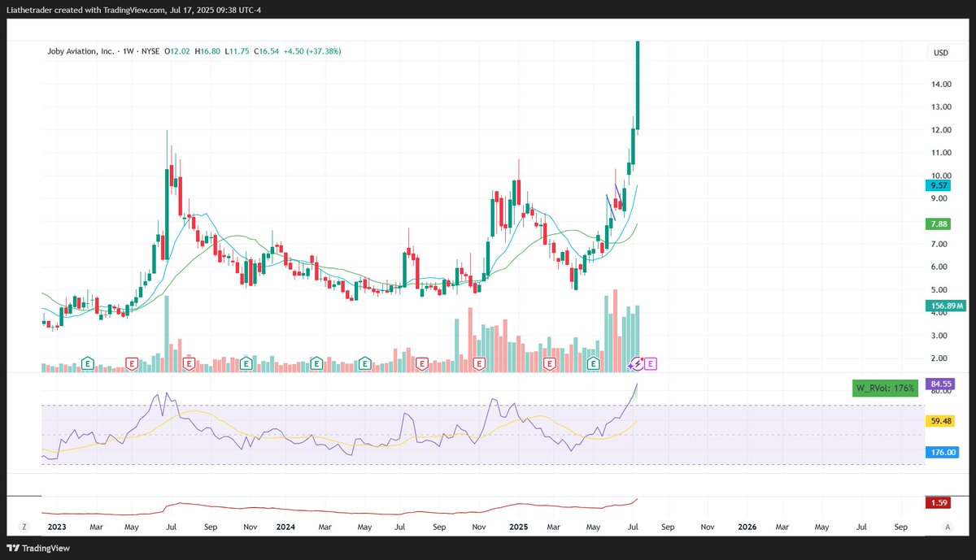Click green earnings marker near Nov 2023

coord(246,362)
